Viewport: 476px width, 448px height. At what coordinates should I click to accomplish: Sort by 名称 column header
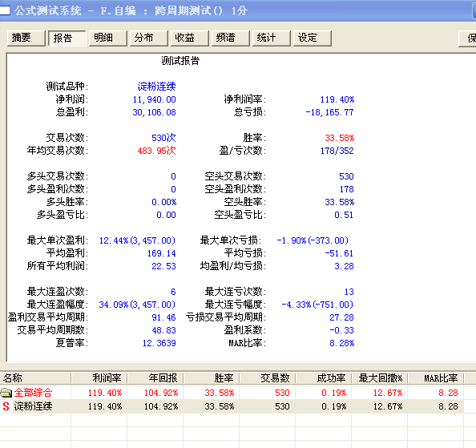[35, 378]
